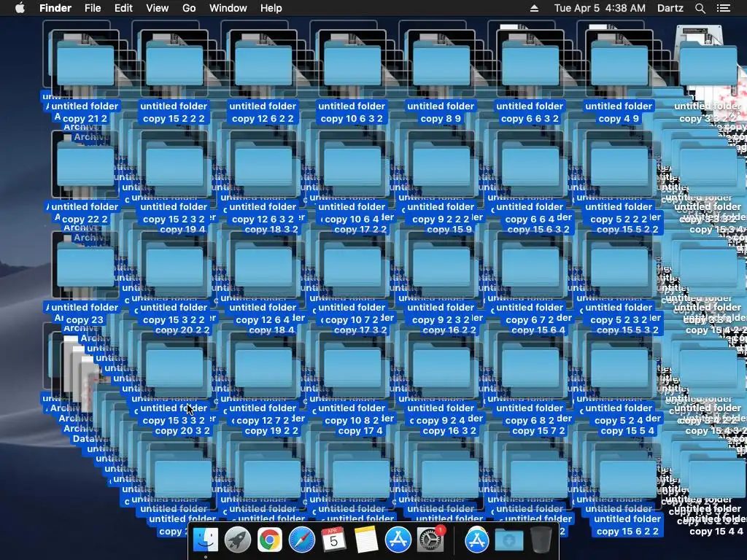This screenshot has width=747, height=560.
Task: Click label 'untitled folder copy 5 2 4'
Action: click(619, 414)
